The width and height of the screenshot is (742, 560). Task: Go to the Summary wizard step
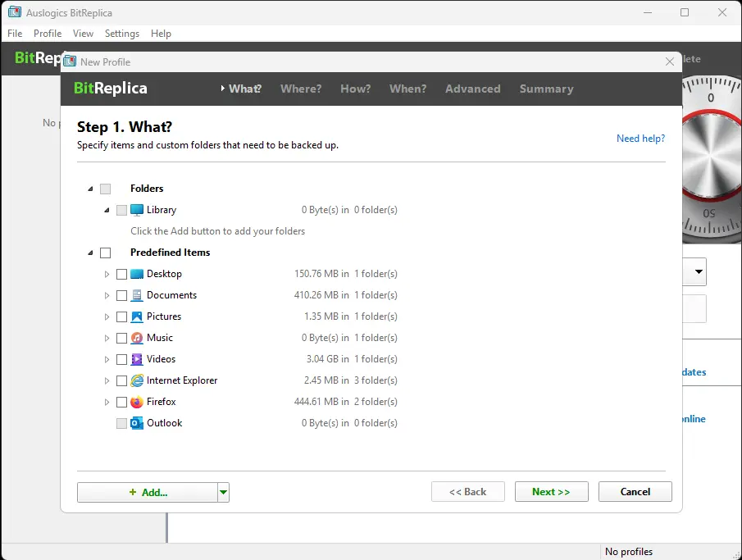pyautogui.click(x=547, y=89)
